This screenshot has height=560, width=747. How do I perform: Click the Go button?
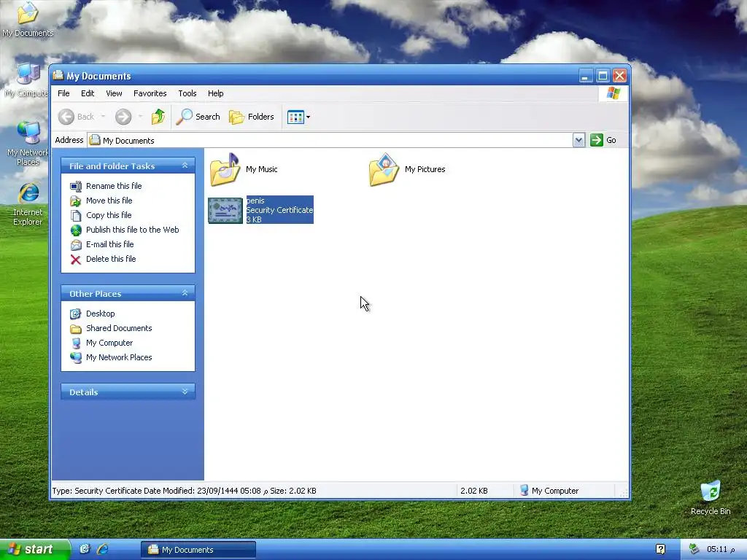click(x=603, y=140)
